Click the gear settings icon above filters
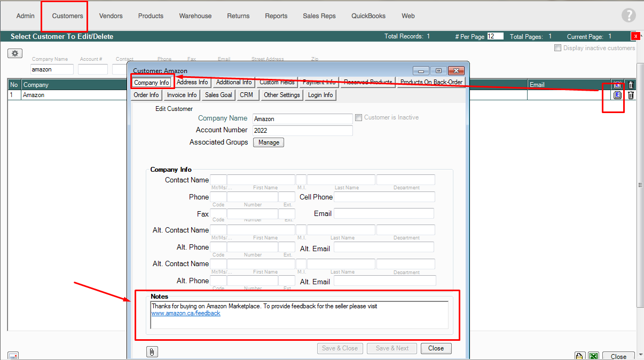This screenshot has width=644, height=360. tap(15, 53)
